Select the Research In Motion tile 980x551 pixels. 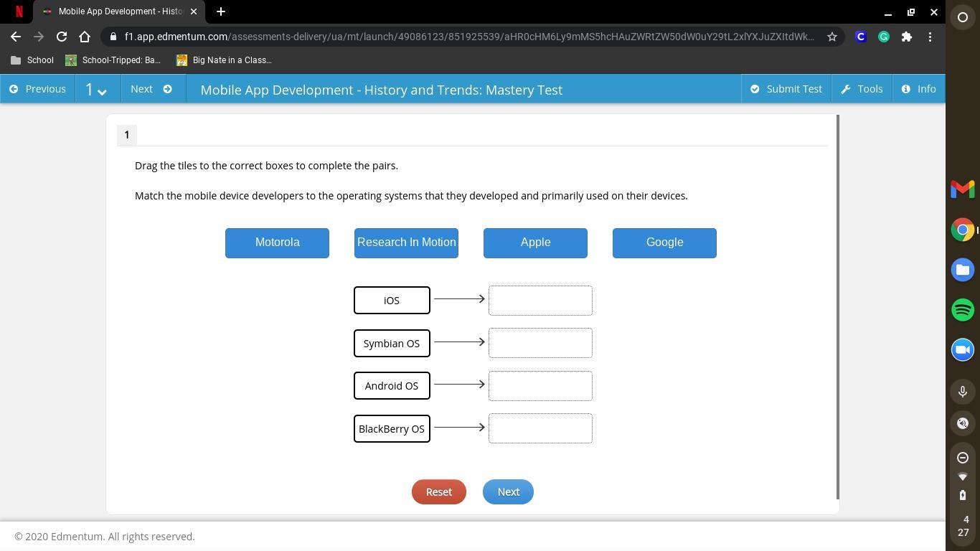[x=406, y=242]
